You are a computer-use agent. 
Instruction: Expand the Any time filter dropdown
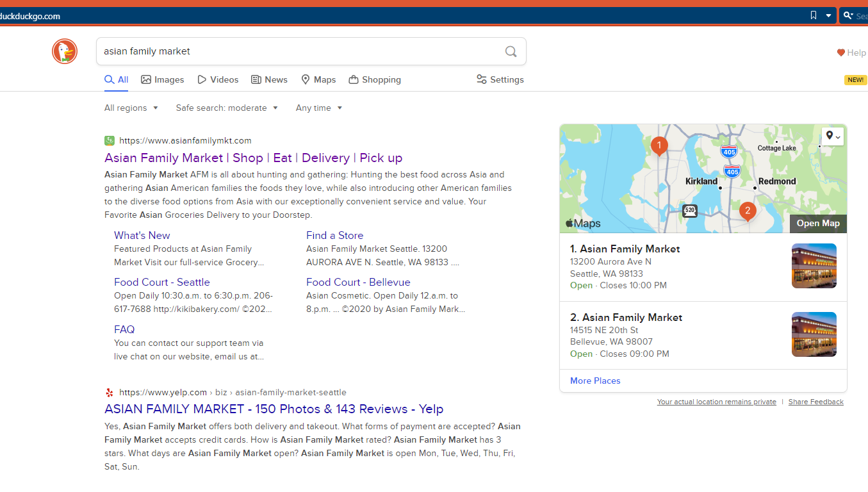[319, 108]
